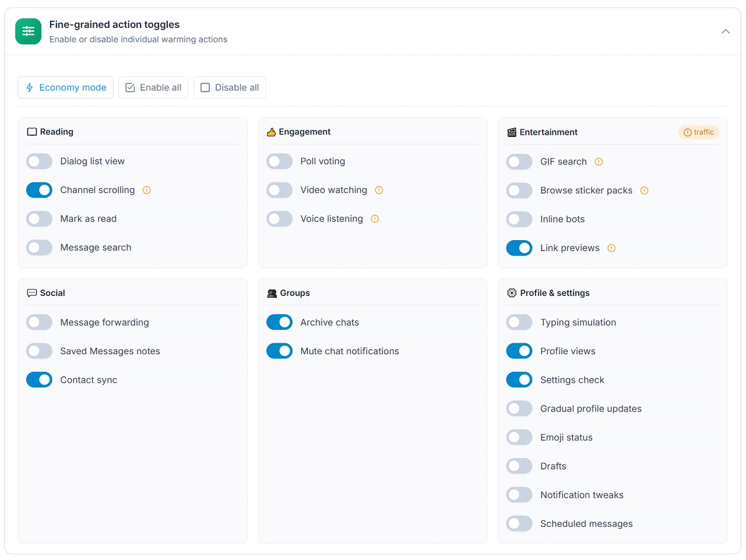The height and width of the screenshot is (560, 746).
Task: Click the 'Profile & settings' heading text
Action: click(555, 293)
